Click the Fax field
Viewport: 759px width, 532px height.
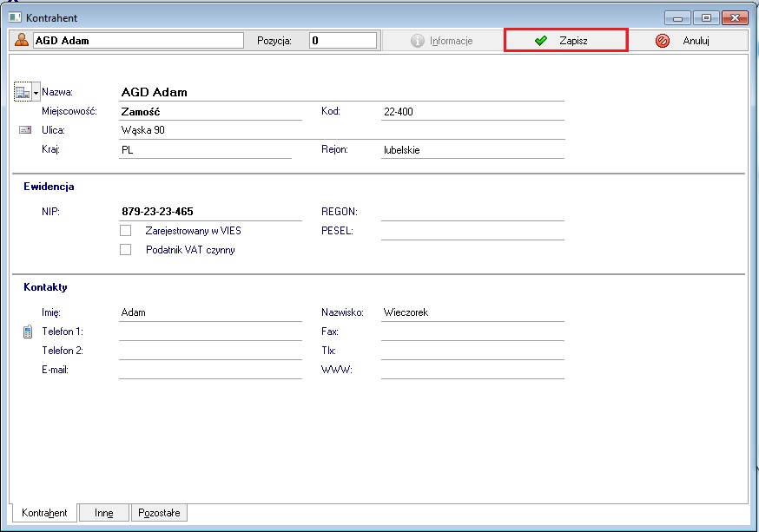[473, 332]
